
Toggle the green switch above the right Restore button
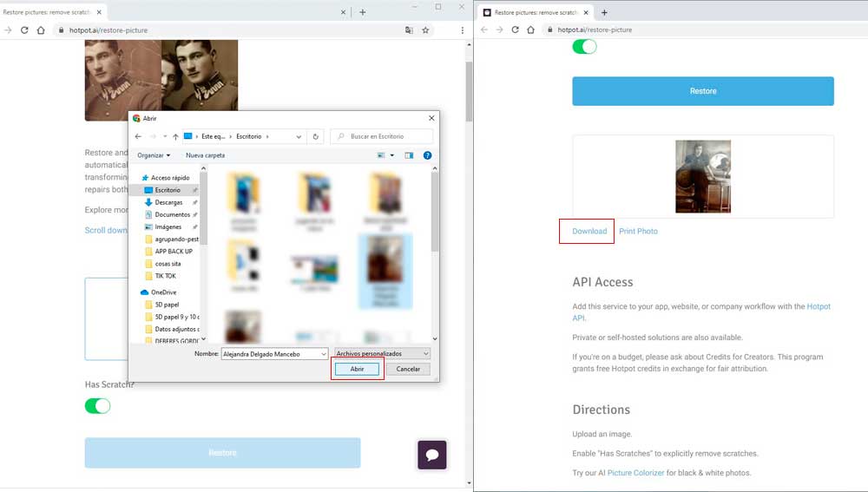584,46
